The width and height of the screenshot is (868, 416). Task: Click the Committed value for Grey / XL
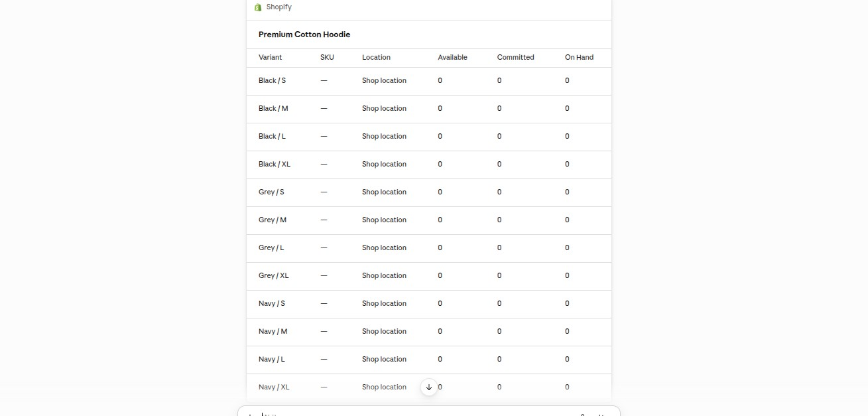point(499,276)
